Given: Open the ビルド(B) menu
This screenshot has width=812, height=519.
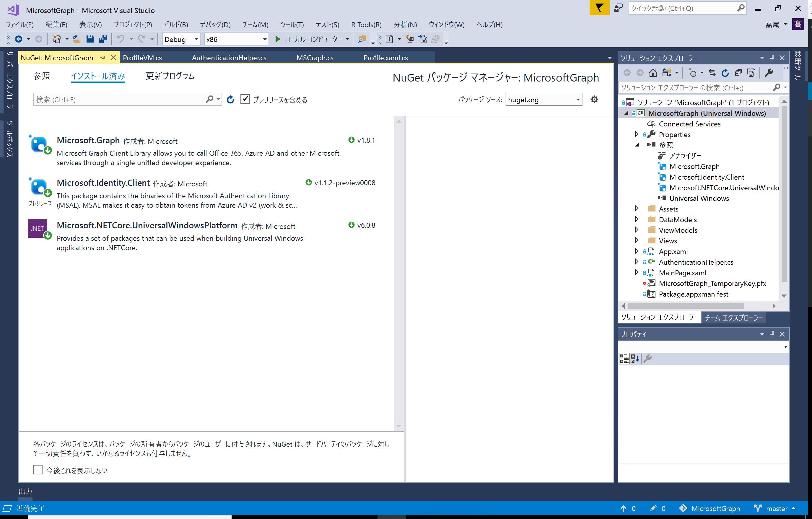Looking at the screenshot, I should tap(176, 25).
